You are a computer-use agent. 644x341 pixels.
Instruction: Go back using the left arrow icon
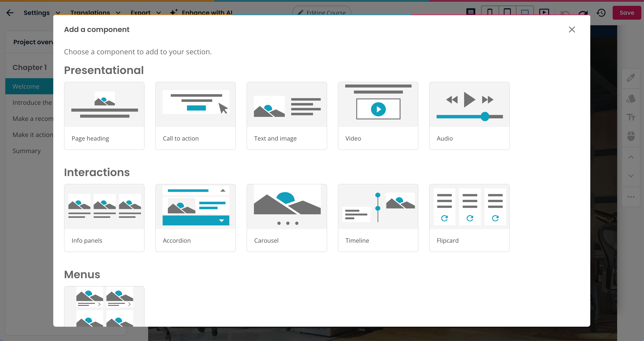[x=10, y=13]
